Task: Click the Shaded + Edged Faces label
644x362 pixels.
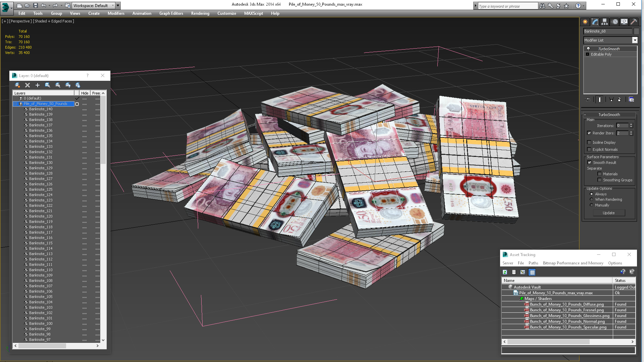Action: (x=53, y=21)
